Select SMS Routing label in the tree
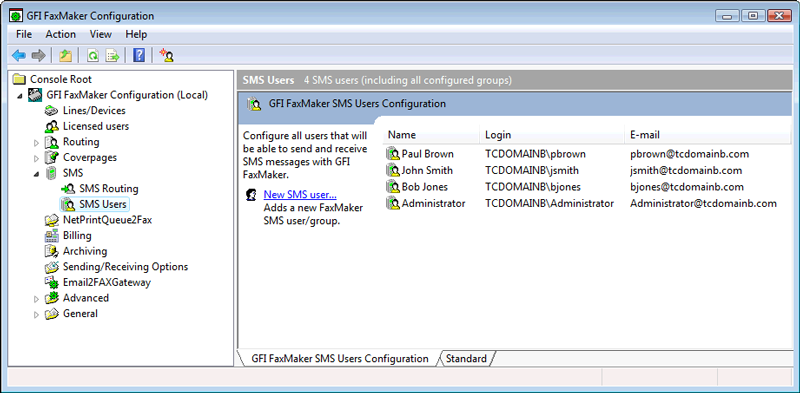Screen dimensions: 800x393 [x=109, y=189]
